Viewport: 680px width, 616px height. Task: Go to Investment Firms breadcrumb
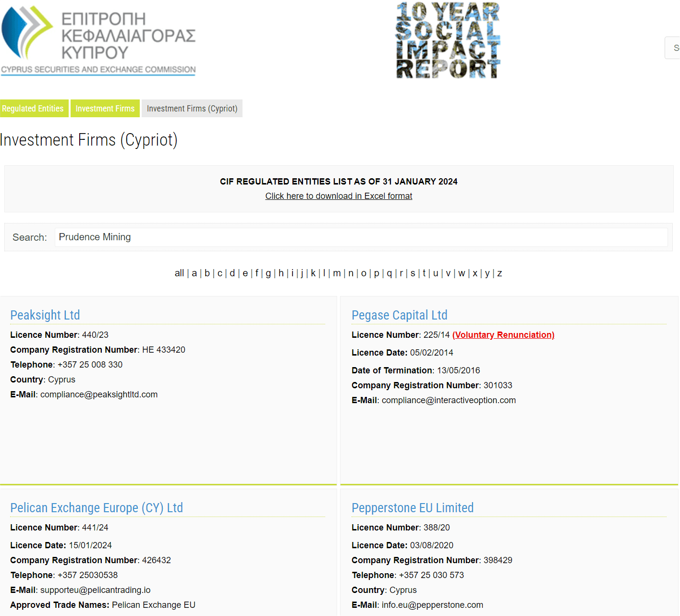click(105, 109)
